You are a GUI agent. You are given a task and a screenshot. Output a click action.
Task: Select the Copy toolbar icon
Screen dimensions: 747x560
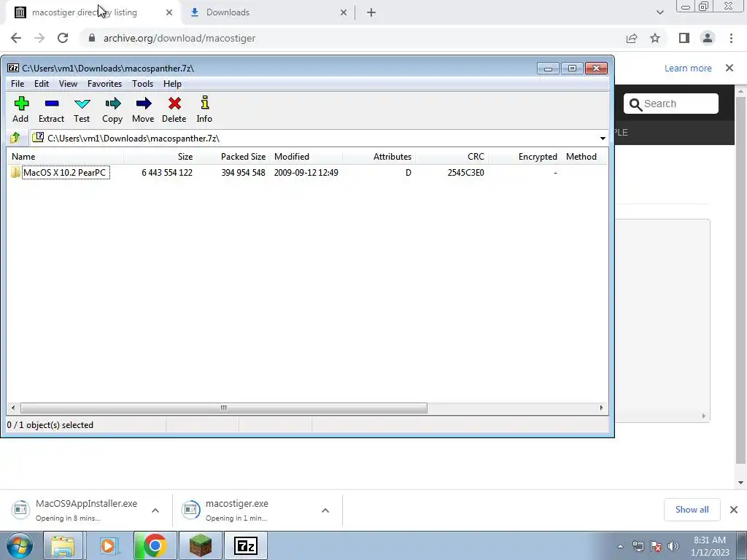coord(112,104)
